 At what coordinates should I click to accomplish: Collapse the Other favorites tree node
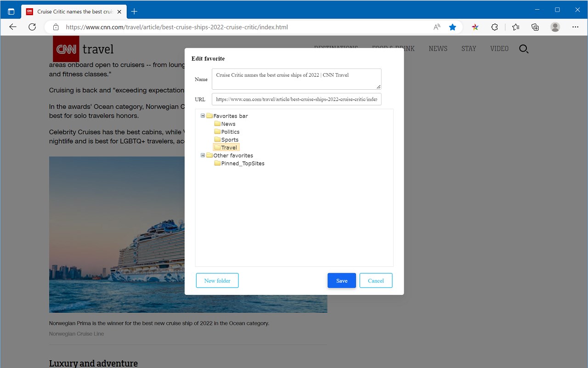point(203,155)
